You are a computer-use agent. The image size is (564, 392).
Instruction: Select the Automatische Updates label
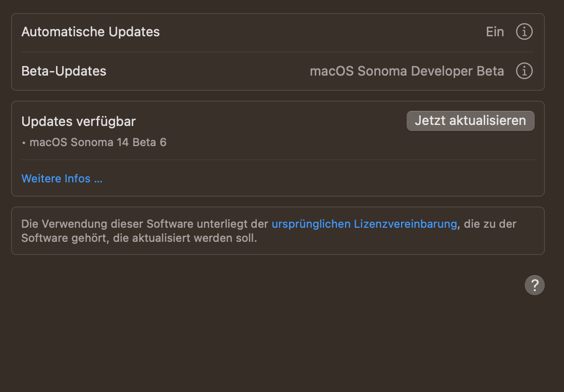[91, 32]
